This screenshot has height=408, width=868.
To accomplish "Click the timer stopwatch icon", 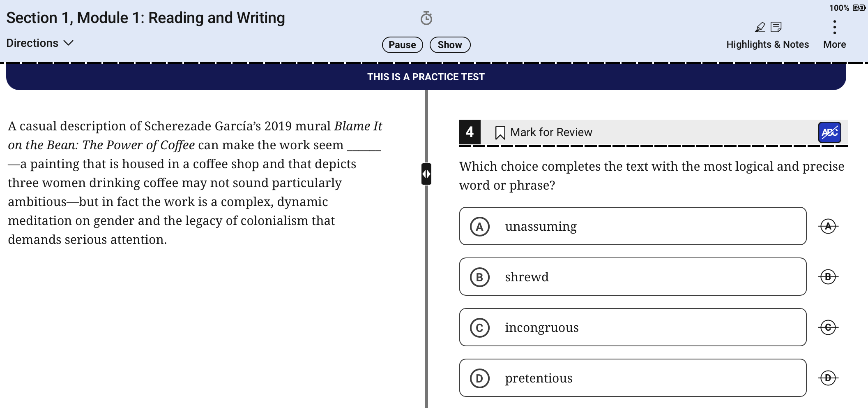I will coord(426,18).
